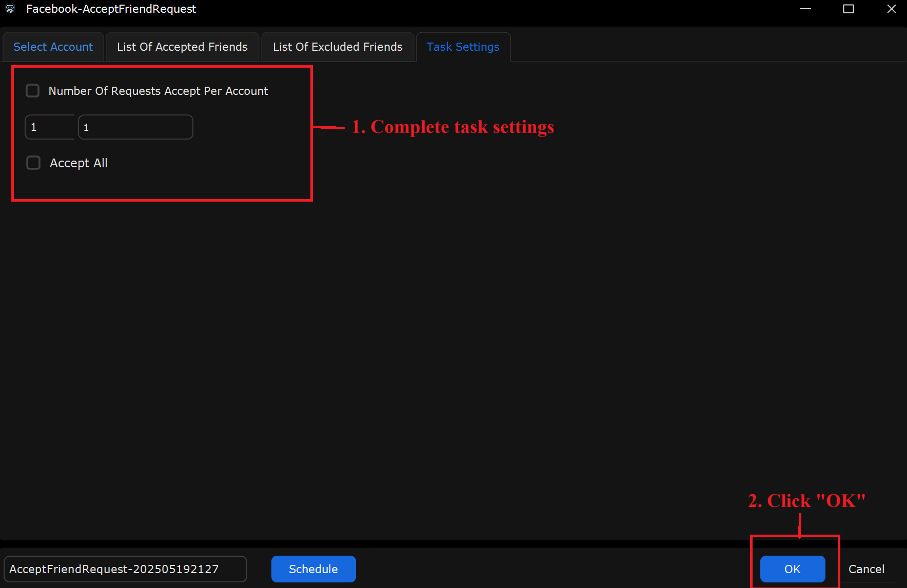The image size is (907, 588).
Task: Open the List Of Accepted Friends tab
Action: (x=182, y=47)
